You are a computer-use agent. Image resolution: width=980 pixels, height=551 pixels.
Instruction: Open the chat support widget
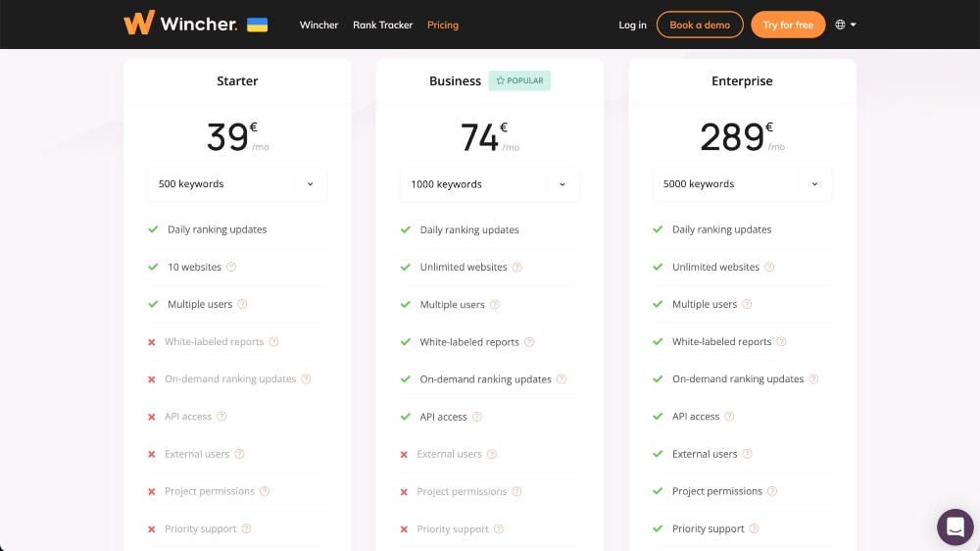tap(955, 526)
